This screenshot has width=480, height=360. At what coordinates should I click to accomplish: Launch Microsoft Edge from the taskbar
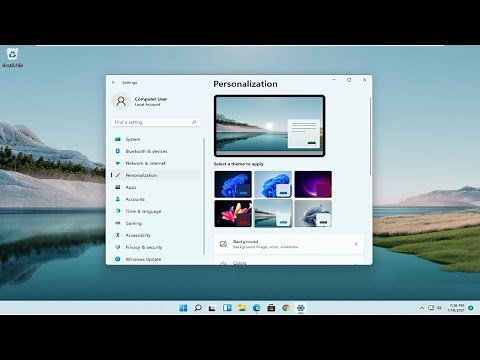pyautogui.click(x=256, y=308)
